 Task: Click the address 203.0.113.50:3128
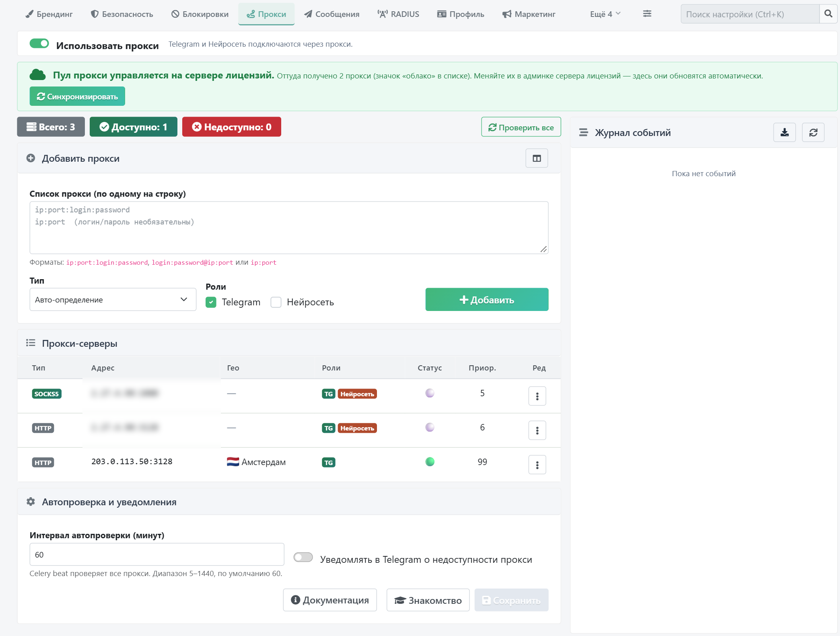click(132, 461)
